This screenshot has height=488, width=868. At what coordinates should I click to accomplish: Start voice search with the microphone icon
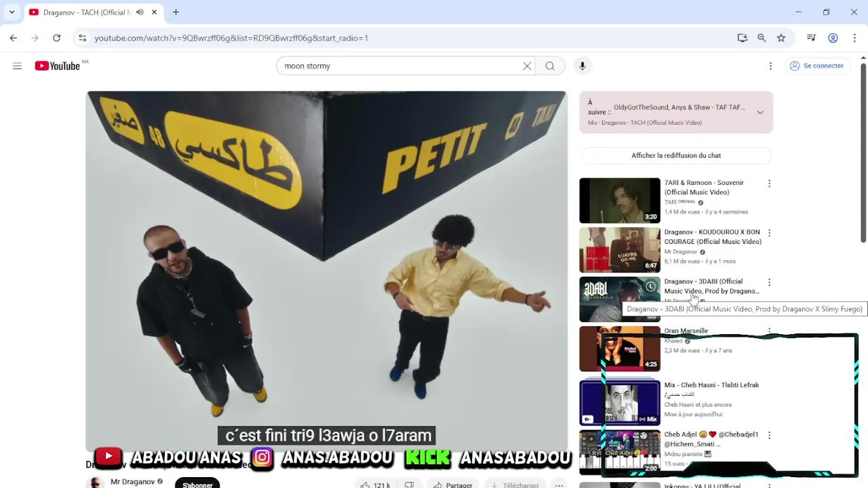(582, 66)
